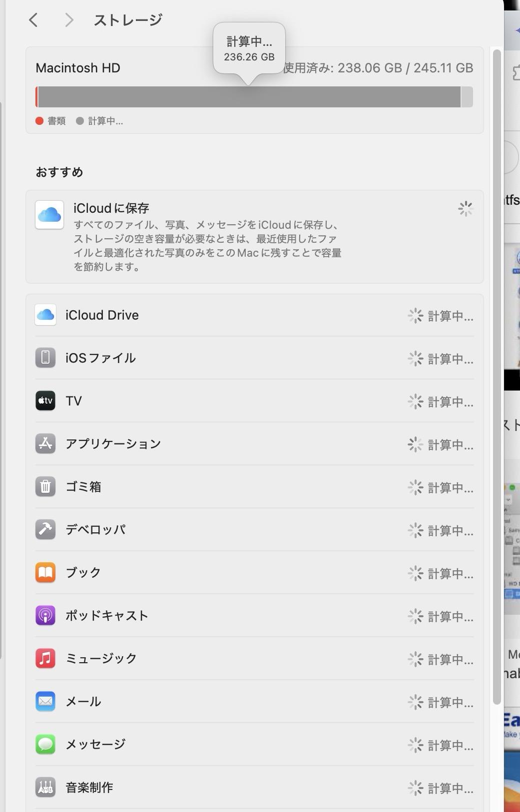
Task: Click the メッセージ green bubble icon
Action: (x=45, y=744)
